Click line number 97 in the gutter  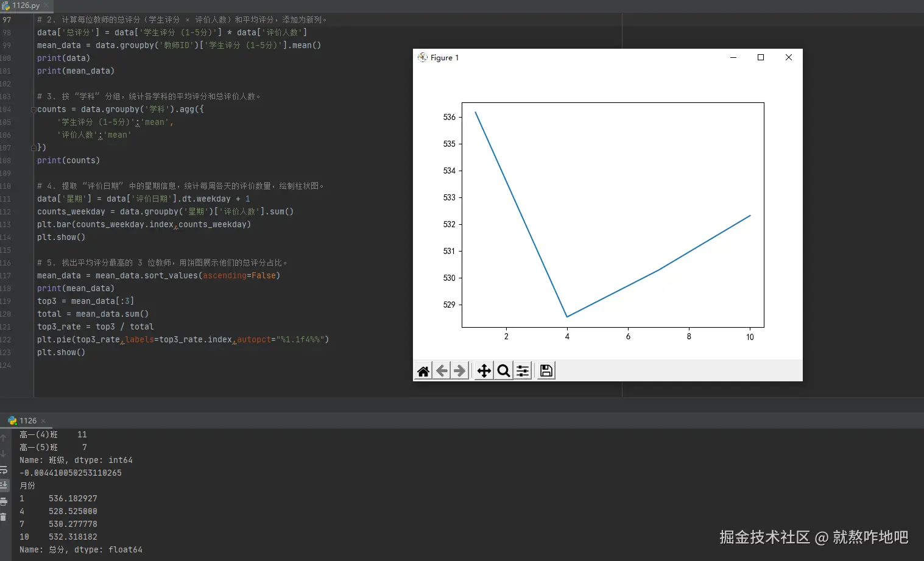point(7,20)
